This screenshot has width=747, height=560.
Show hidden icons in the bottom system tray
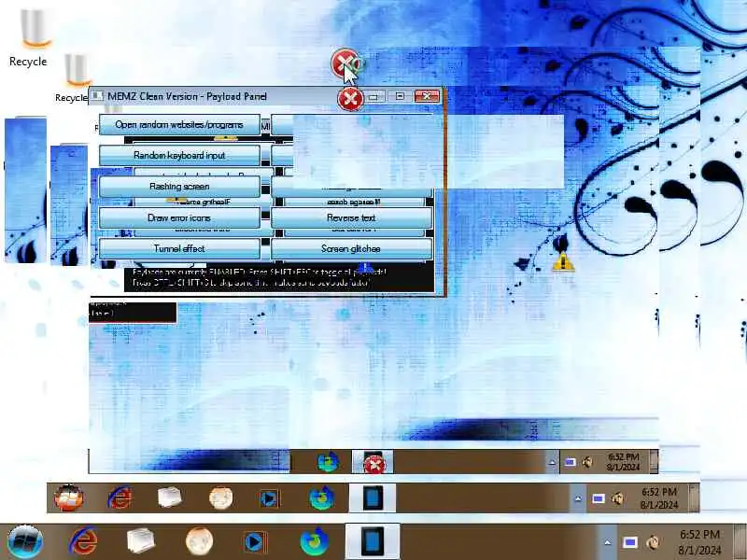(607, 542)
